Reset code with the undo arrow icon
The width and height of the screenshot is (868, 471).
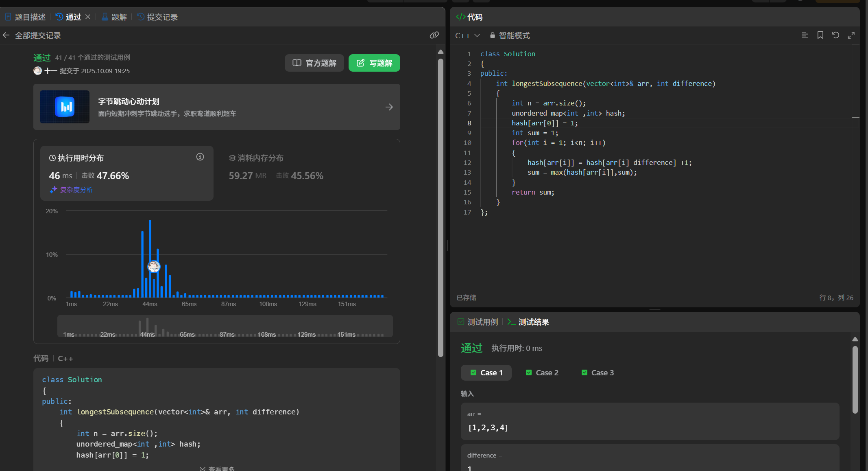pos(835,35)
